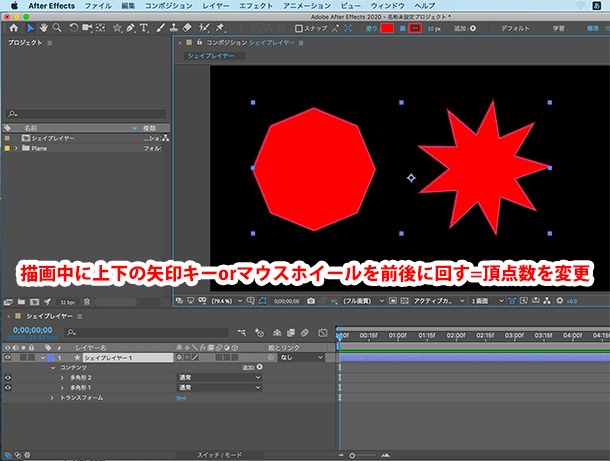Select the Rotation tool
610x461 pixels.
click(74, 28)
